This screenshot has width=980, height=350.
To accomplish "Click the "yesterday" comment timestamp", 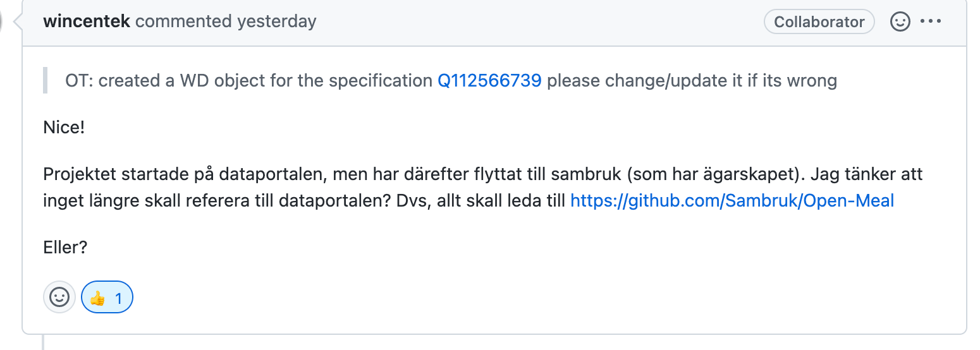I will pyautogui.click(x=277, y=21).
